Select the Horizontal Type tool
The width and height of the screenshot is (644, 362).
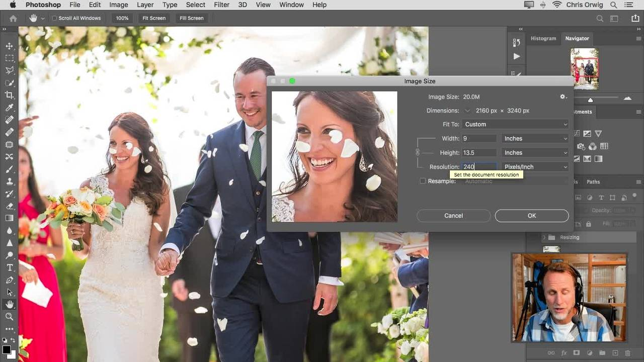click(9, 267)
